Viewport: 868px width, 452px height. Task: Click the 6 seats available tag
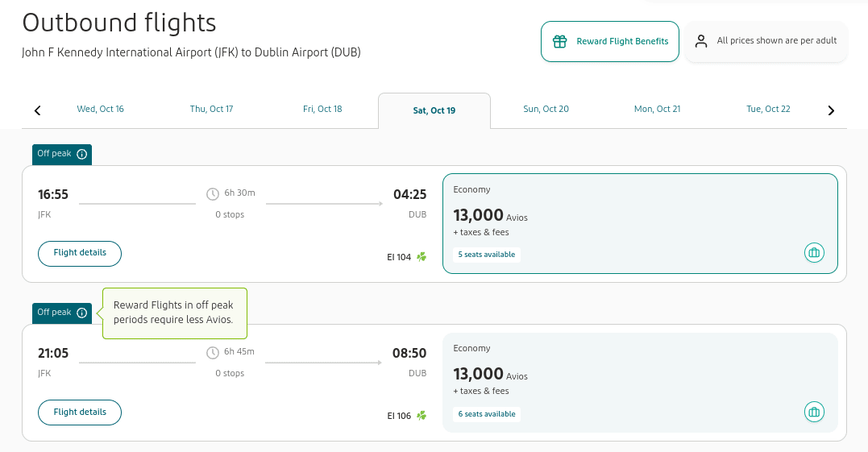(x=487, y=414)
